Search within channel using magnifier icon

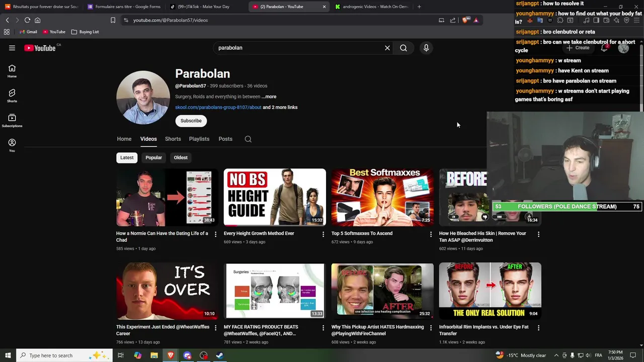pyautogui.click(x=248, y=139)
